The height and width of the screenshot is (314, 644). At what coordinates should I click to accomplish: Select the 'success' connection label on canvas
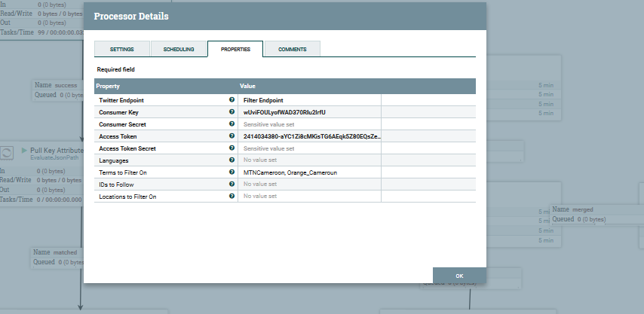click(66, 85)
